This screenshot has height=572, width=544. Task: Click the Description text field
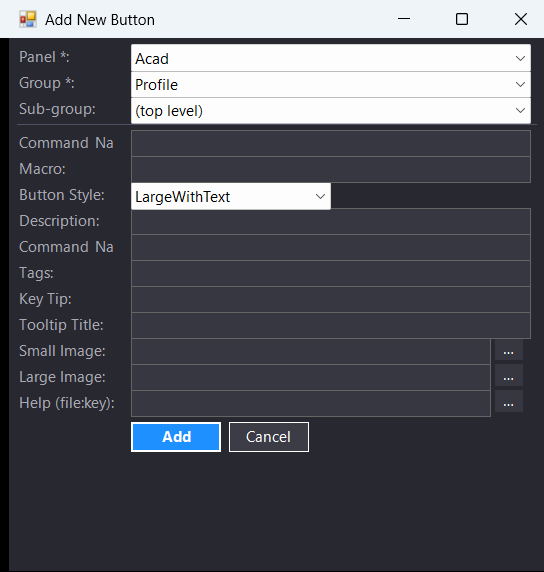331,221
